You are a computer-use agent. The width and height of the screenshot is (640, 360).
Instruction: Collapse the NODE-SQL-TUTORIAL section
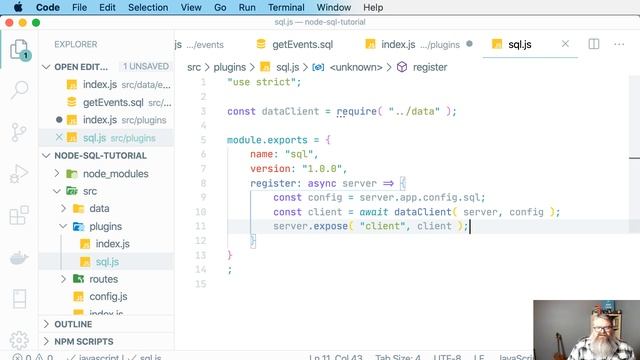[46, 156]
